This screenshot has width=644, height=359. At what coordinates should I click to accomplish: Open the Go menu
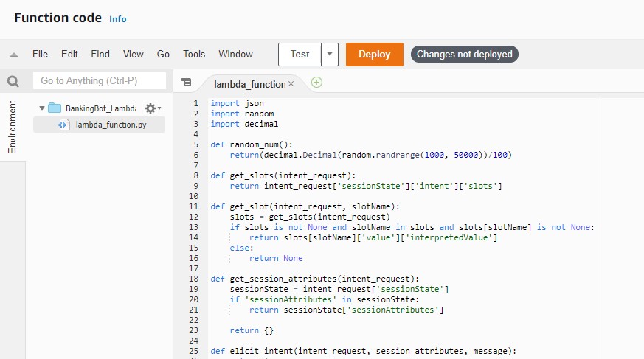(163, 54)
